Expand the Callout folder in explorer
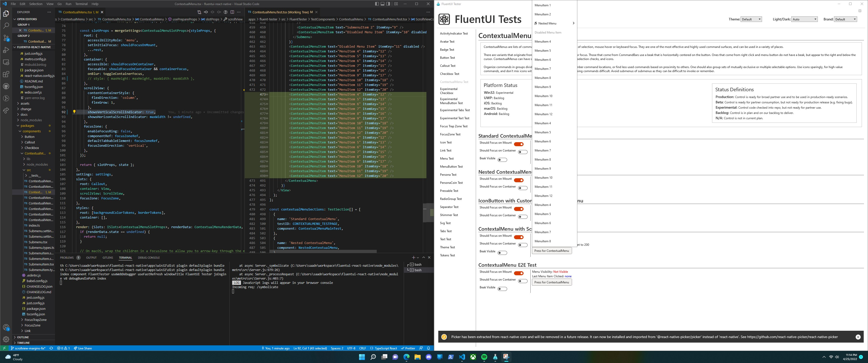Viewport: 868px width, 363px height. [x=30, y=142]
